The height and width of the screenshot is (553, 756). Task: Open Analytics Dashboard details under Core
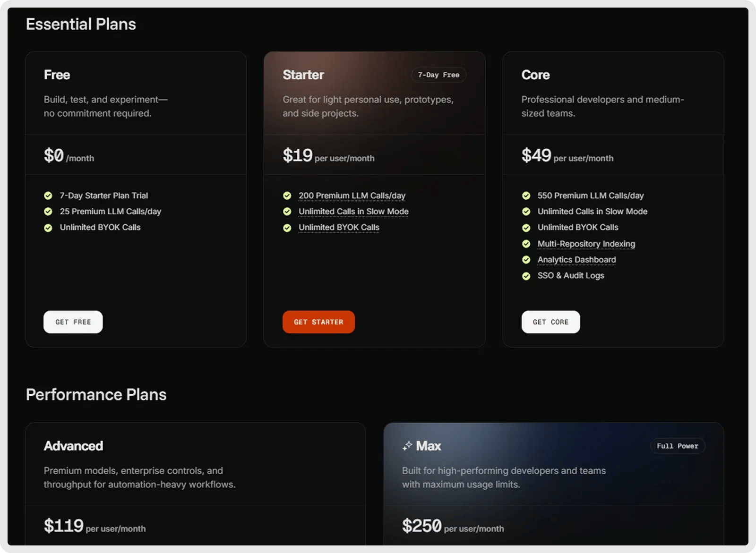[576, 260]
